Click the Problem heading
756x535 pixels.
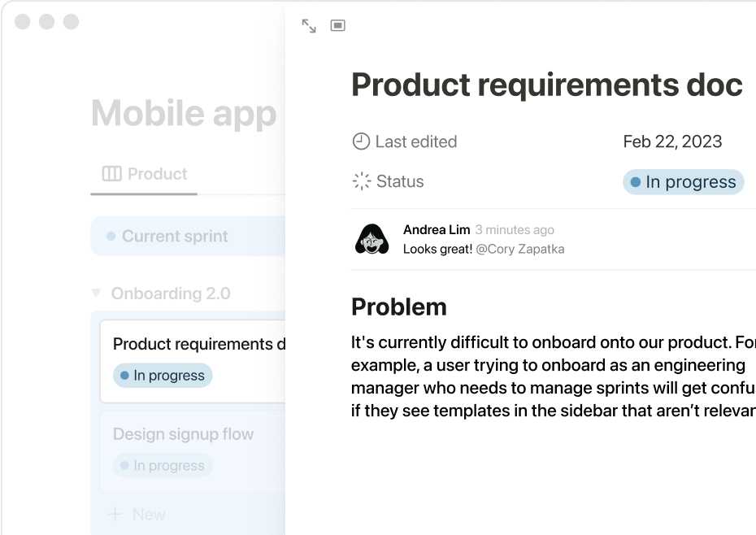tap(398, 307)
